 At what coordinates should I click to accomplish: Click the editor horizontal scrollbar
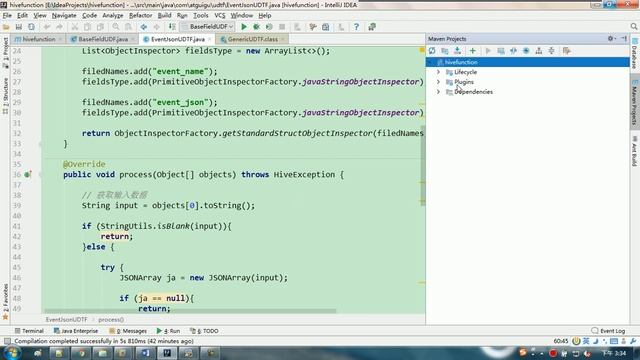190,311
